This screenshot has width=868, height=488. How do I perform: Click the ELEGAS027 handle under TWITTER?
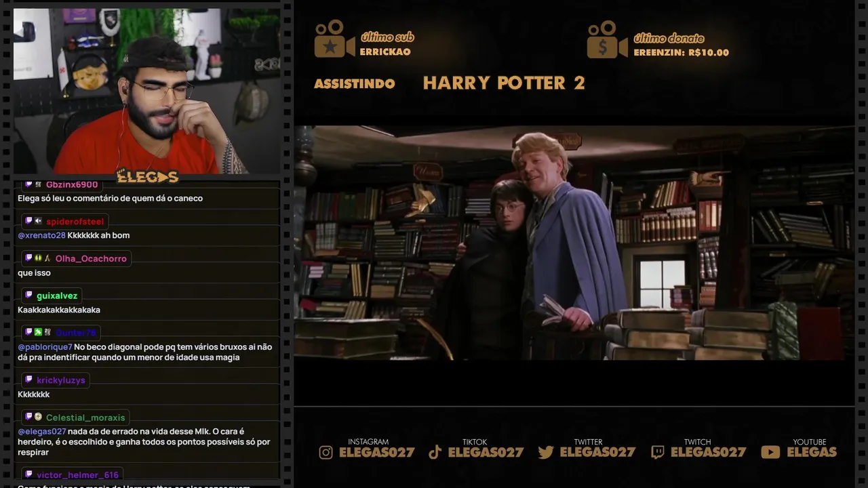click(597, 452)
